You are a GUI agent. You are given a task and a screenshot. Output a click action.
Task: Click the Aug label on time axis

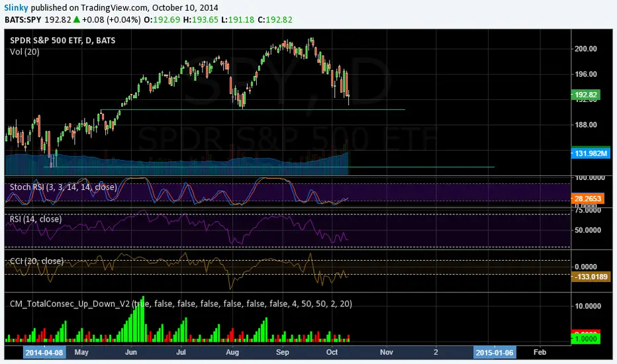tap(232, 352)
